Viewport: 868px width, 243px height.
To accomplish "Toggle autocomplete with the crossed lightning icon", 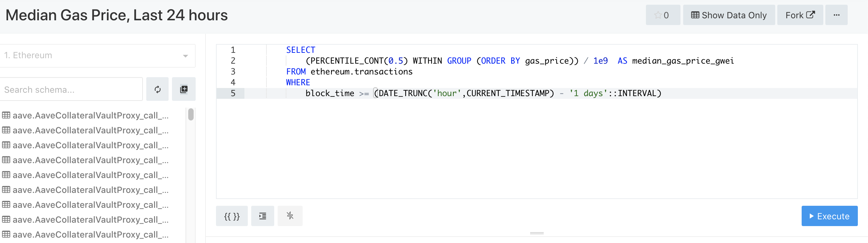I will (290, 216).
